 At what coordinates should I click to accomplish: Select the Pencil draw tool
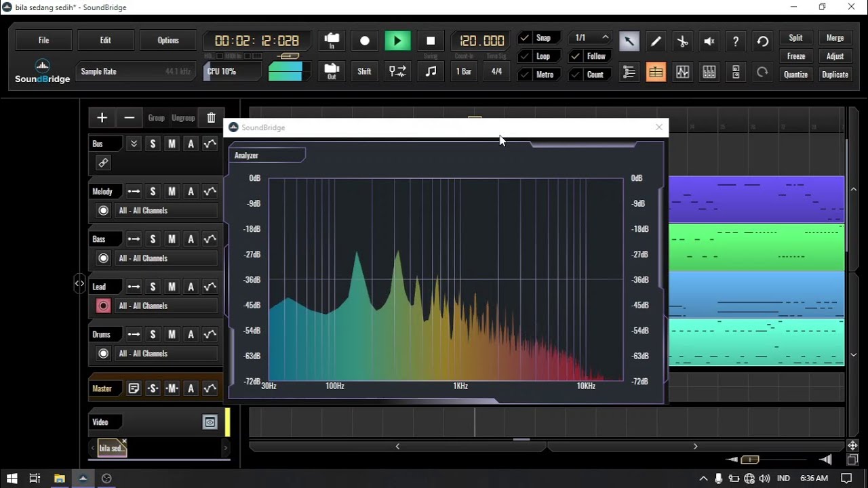point(656,41)
